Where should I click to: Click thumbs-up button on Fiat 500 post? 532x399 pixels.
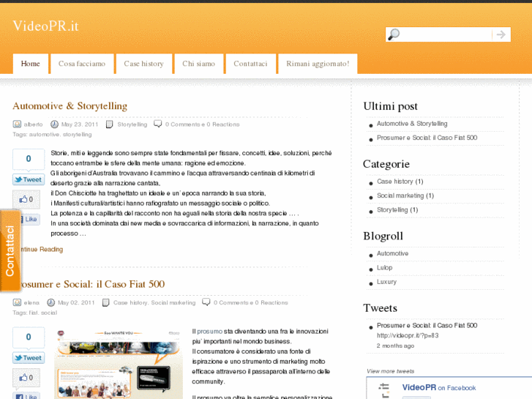coord(26,378)
